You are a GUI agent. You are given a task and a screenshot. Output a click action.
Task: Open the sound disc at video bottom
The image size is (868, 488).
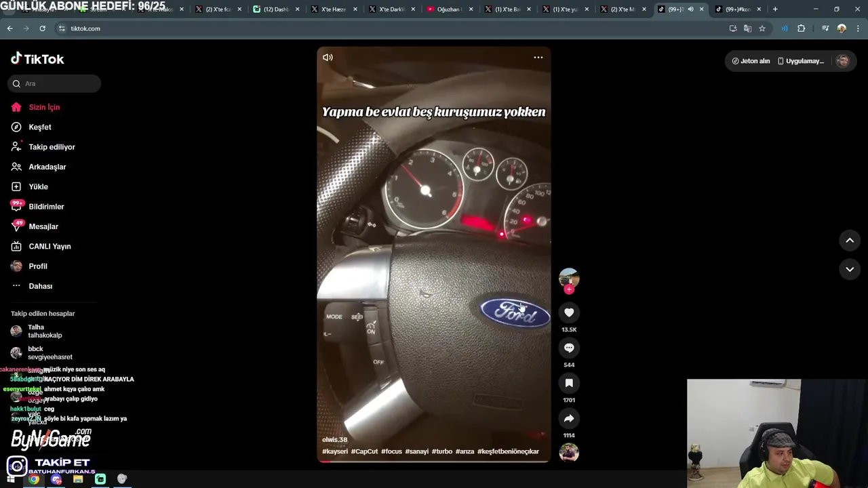point(569,452)
